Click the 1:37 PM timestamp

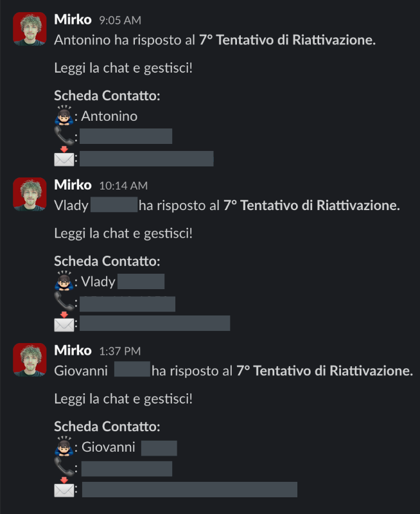(120, 351)
